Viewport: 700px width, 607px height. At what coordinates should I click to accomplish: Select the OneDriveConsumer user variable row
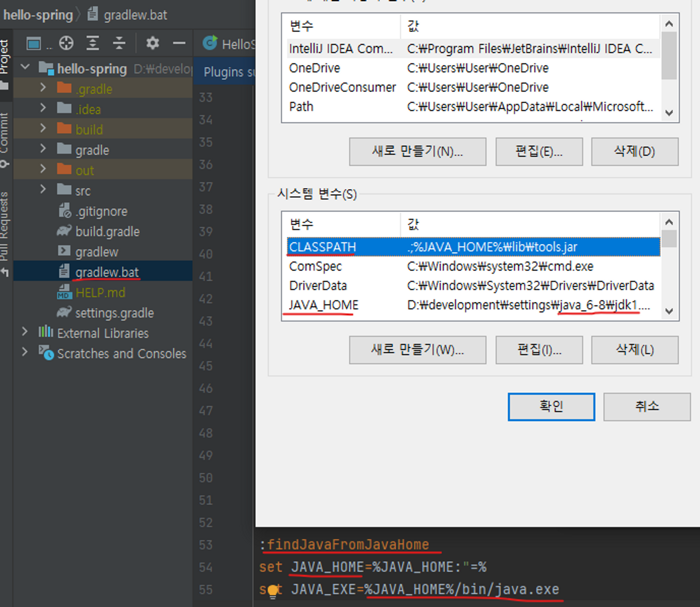(473, 87)
